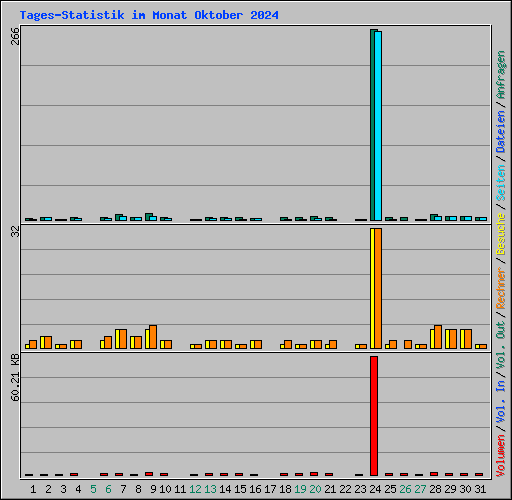Click the green weekend day '6' label

108,489
